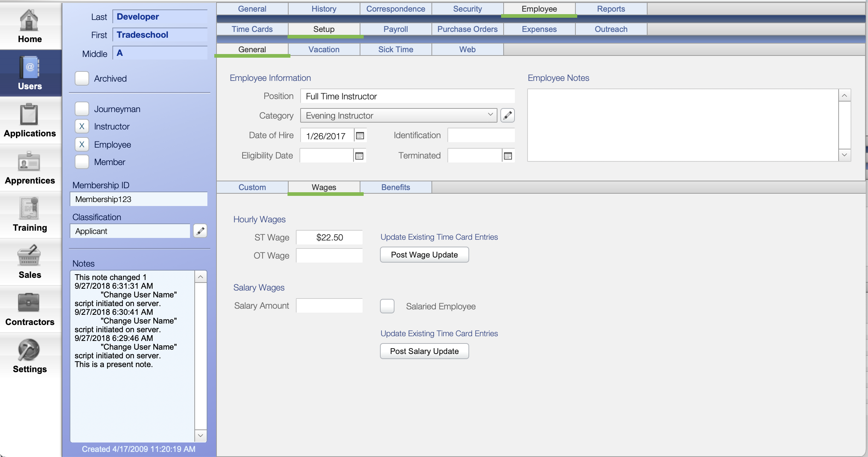Open the Apprentices ID card icon
This screenshot has width=868, height=457.
[x=29, y=161]
